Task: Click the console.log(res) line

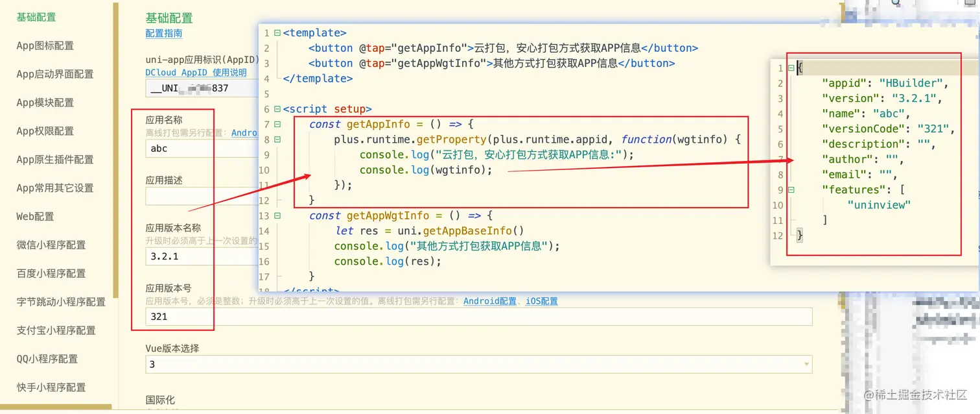Action: tap(388, 262)
